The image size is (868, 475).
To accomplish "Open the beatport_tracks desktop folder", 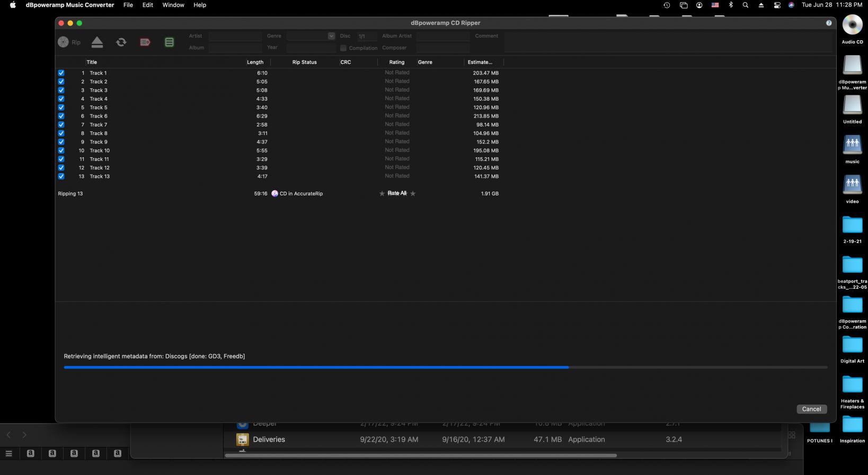I will tap(852, 264).
